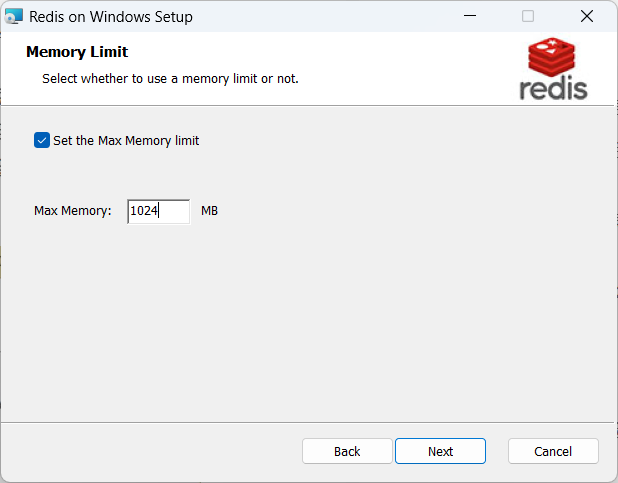Click the Redis logo image

click(x=553, y=69)
